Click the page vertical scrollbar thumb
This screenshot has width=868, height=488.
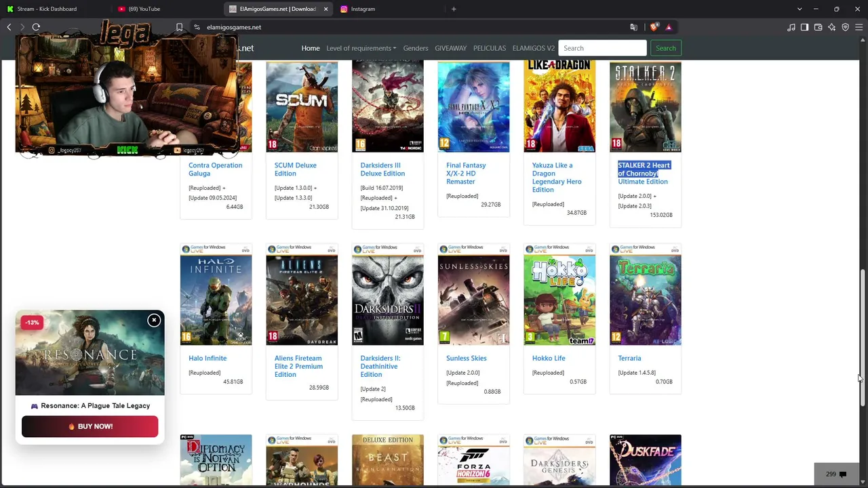(x=863, y=338)
